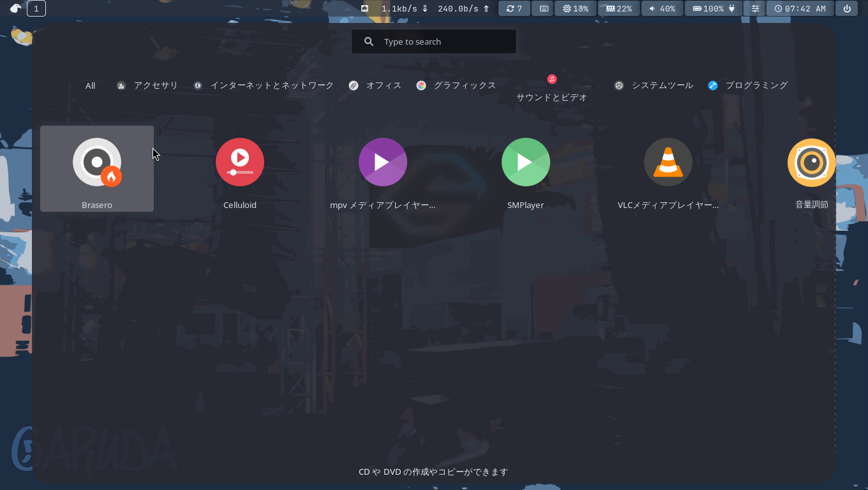Click the description text "CD や DVD の作成やコピーができます"

(x=433, y=472)
